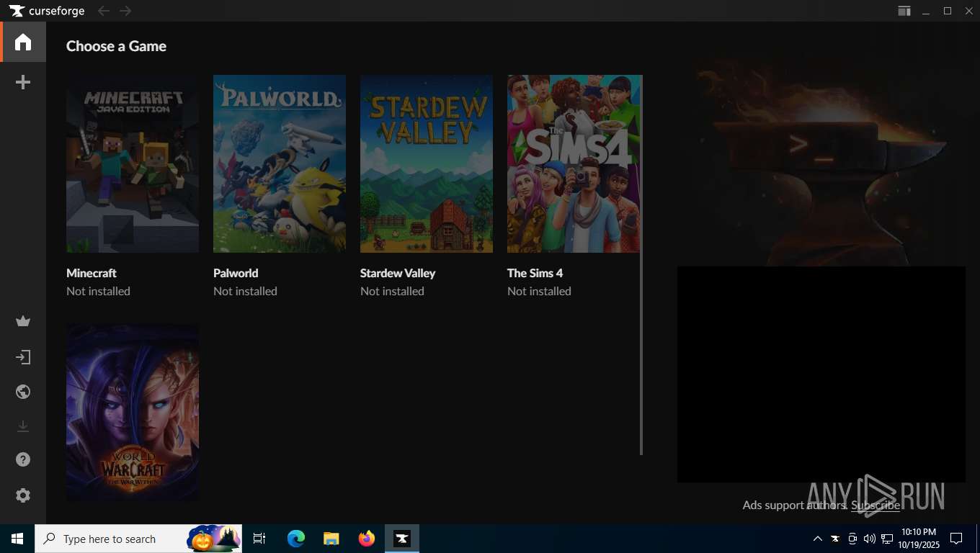Click the Subscribe link

[876, 505]
